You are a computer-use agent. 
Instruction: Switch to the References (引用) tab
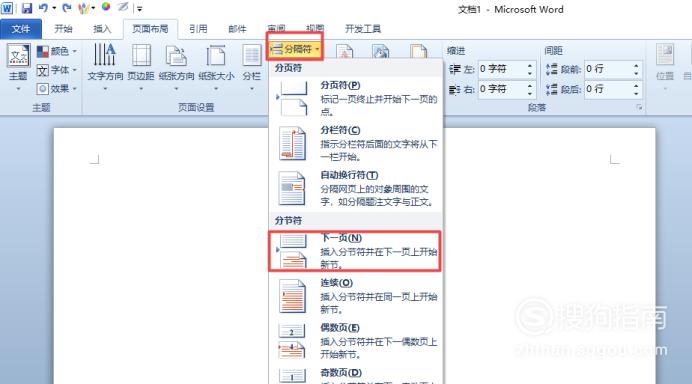198,29
